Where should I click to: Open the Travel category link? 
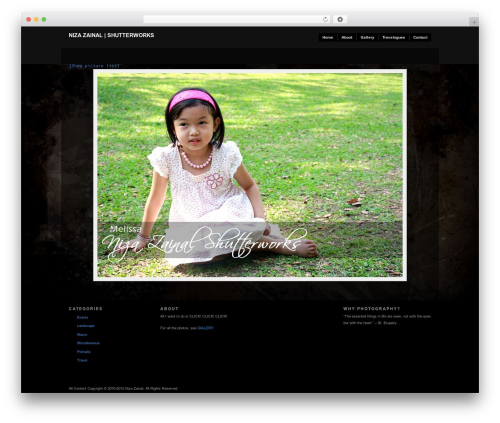tap(82, 360)
